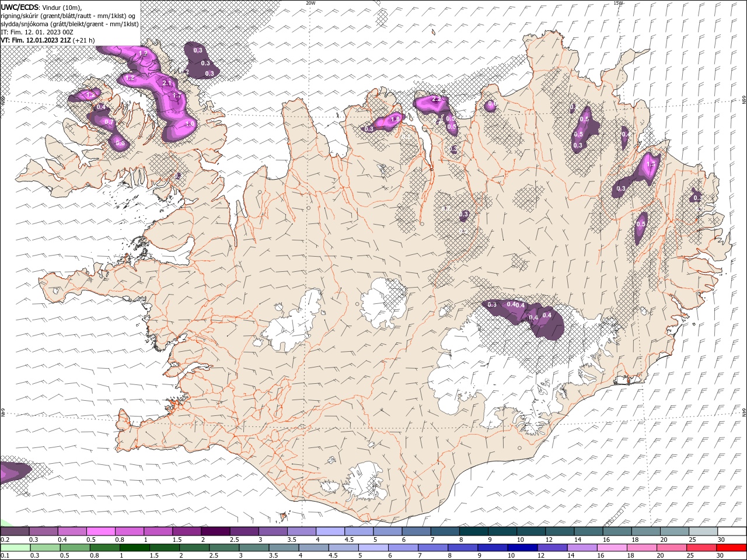The width and height of the screenshot is (747, 560).
Task: Click the '0.1' label under the bottom legend row
Action: 5,555
